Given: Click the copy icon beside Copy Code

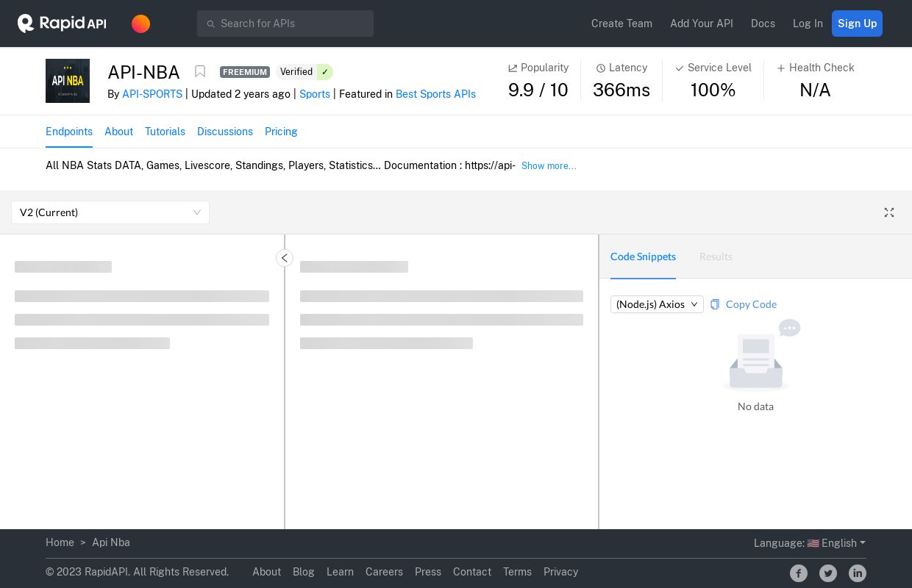Looking at the screenshot, I should pos(715,304).
